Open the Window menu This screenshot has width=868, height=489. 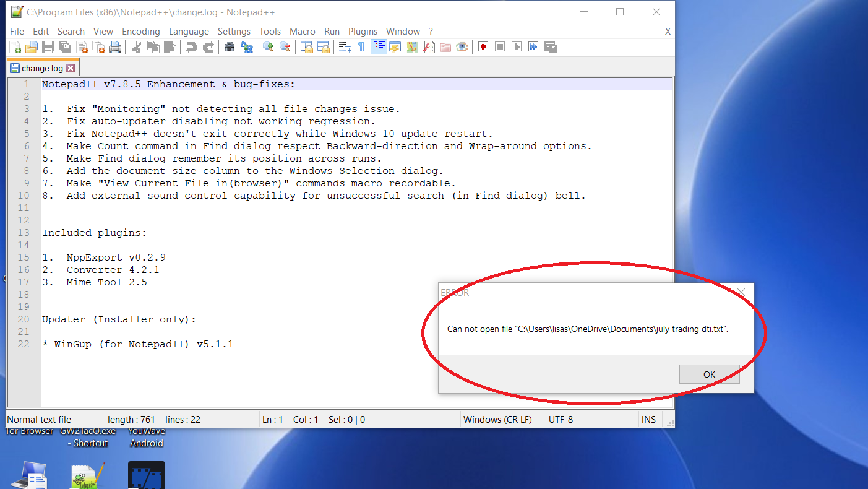(403, 32)
